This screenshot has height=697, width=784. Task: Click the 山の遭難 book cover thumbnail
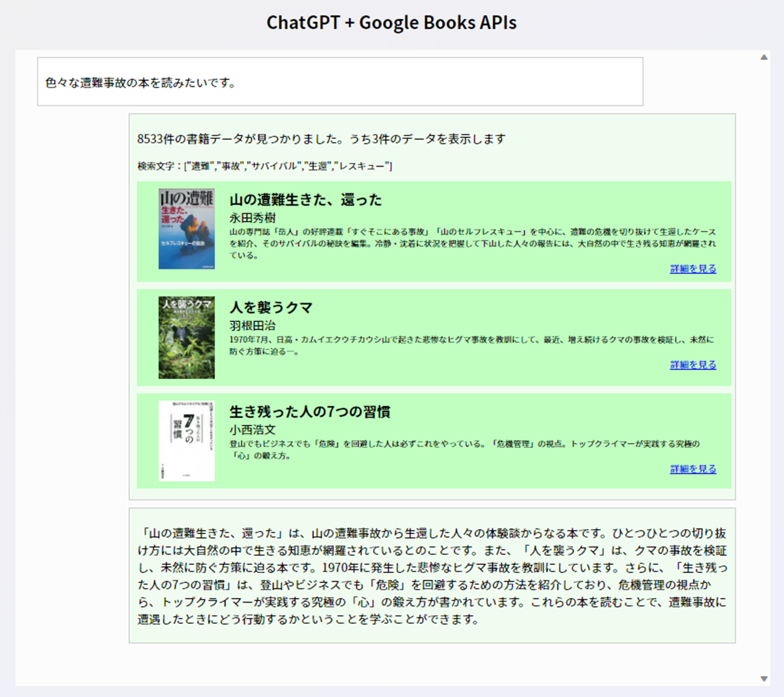click(x=186, y=229)
